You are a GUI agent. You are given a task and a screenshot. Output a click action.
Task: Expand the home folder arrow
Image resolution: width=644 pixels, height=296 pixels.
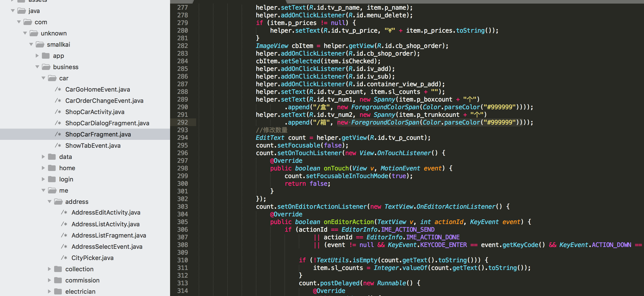click(x=43, y=168)
